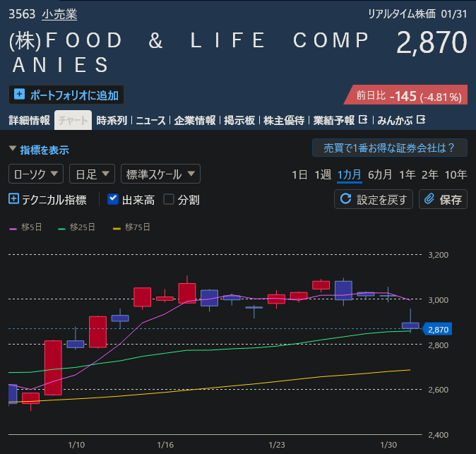This screenshot has width=476, height=454.
Task: Click the candlestick above the 1/16 date
Action: (x=165, y=298)
